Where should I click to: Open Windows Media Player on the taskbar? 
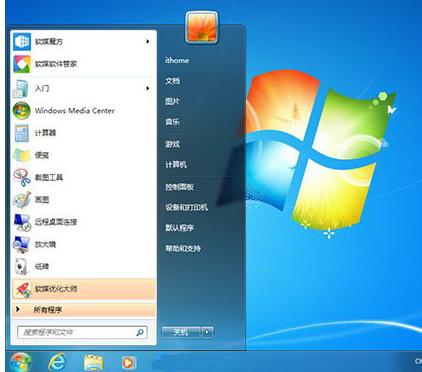point(128,363)
